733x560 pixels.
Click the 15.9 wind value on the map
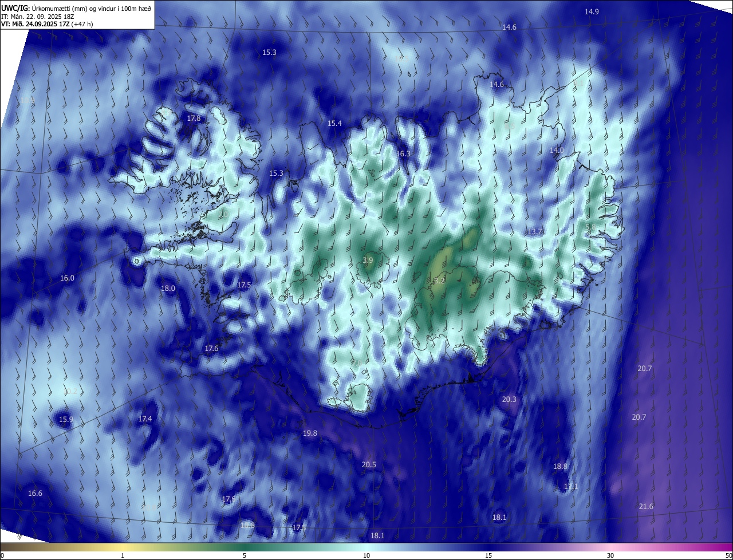66,420
